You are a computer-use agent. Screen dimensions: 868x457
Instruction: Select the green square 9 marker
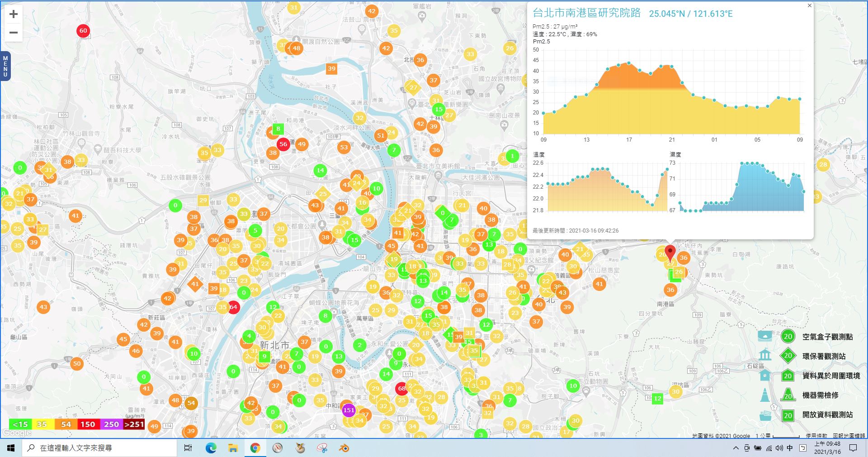click(264, 357)
